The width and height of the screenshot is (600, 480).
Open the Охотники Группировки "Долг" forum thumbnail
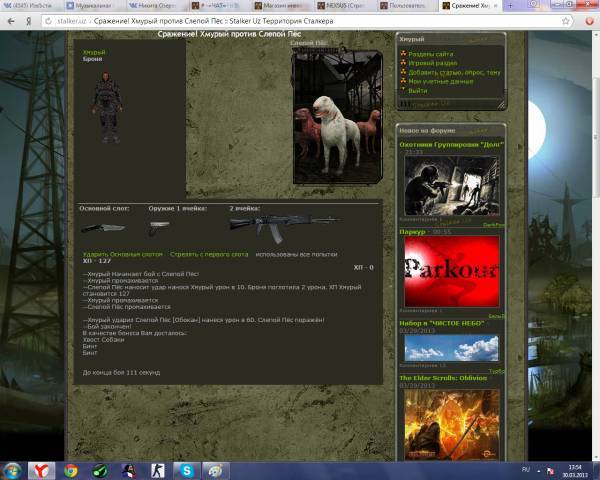click(452, 186)
